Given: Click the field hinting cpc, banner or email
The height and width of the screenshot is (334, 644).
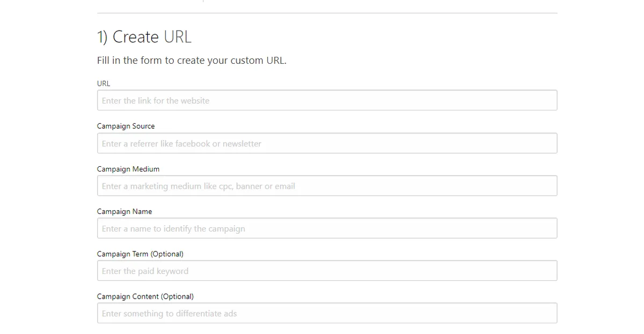Looking at the screenshot, I should (196, 185).
